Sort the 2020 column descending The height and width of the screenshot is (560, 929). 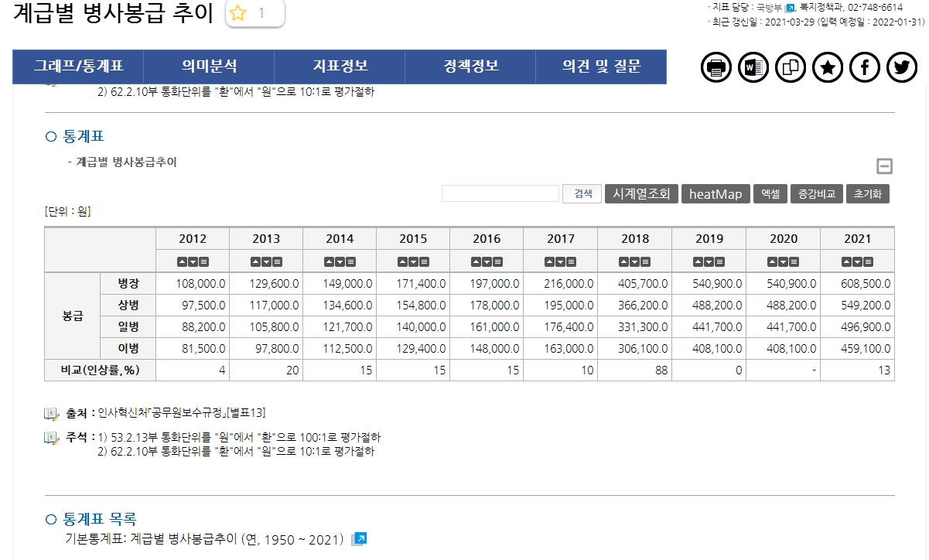tap(783, 262)
